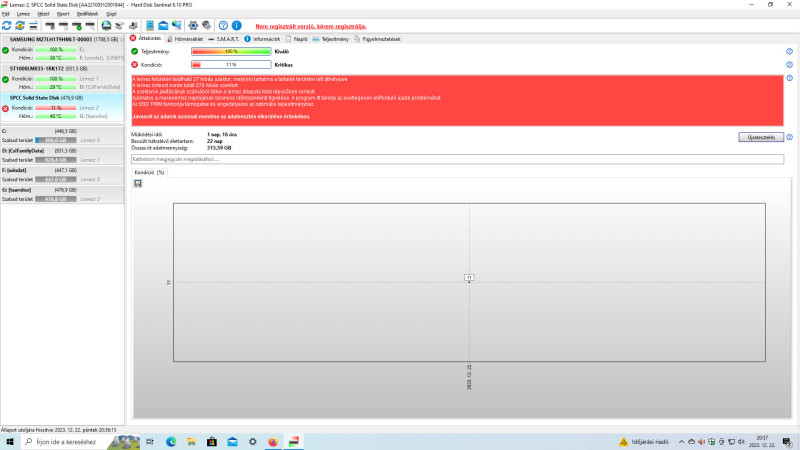This screenshot has height=450, width=800.
Task: Select the ST1000LM035-1RK172 disk entry
Action: pos(62,78)
